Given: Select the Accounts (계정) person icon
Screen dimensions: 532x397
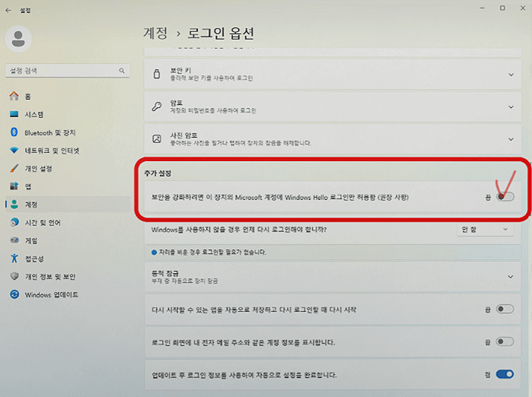Looking at the screenshot, I should click(14, 204).
